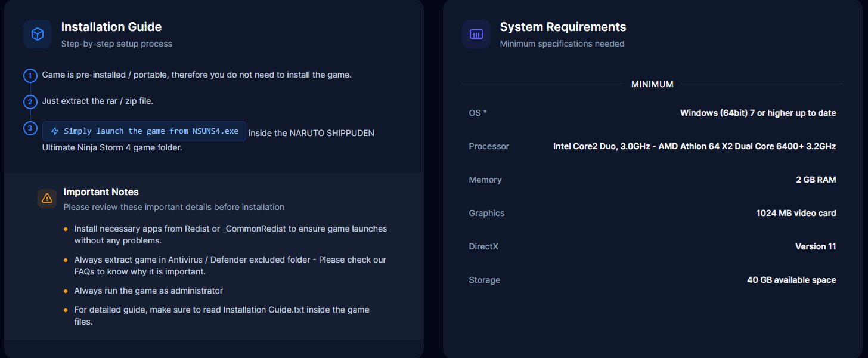868x358 pixels.
Task: Select the '2 GB RAM' value
Action: tap(816, 180)
